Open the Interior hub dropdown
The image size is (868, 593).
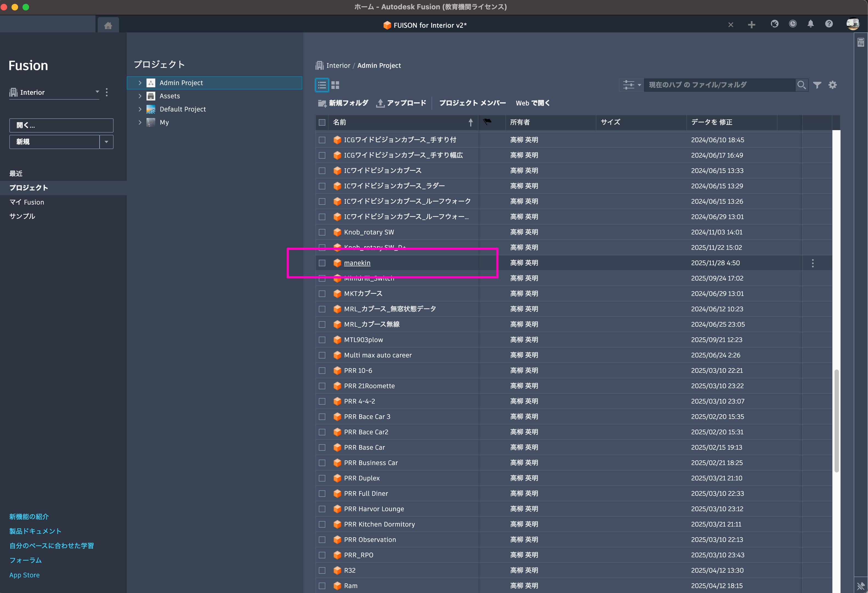97,92
